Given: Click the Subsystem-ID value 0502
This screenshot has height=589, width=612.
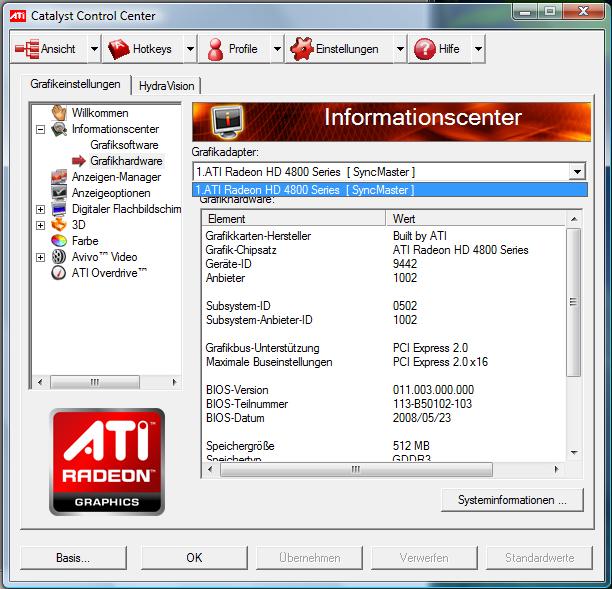Looking at the screenshot, I should pyautogui.click(x=405, y=306).
